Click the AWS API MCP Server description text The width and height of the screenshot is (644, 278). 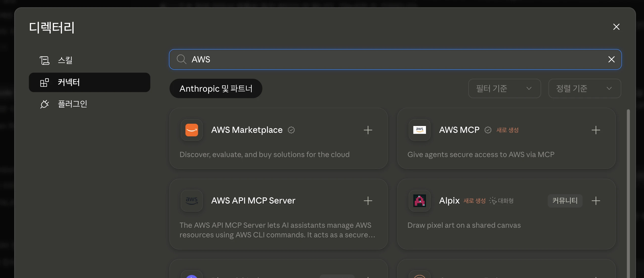click(277, 230)
